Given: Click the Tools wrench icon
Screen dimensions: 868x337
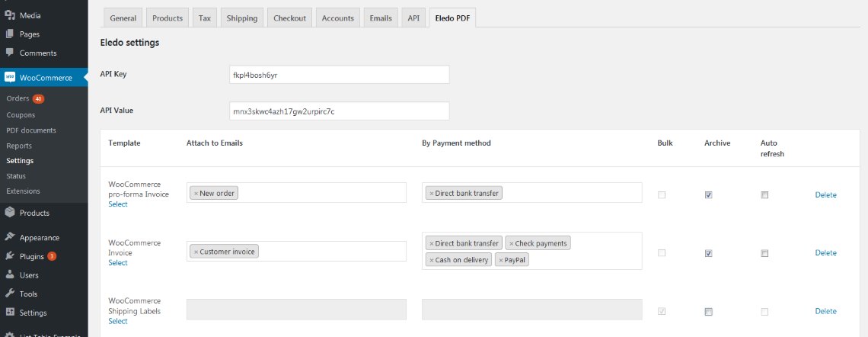Looking at the screenshot, I should 10,294.
